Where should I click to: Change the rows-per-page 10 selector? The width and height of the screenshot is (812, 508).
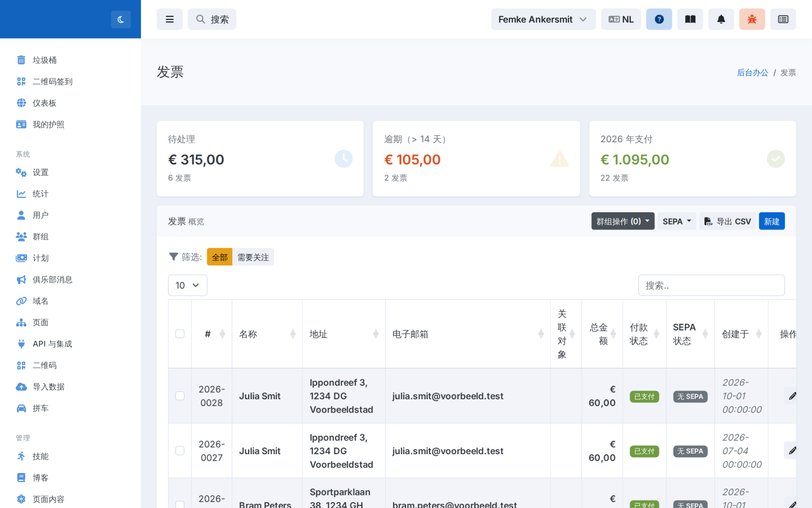pyautogui.click(x=188, y=285)
